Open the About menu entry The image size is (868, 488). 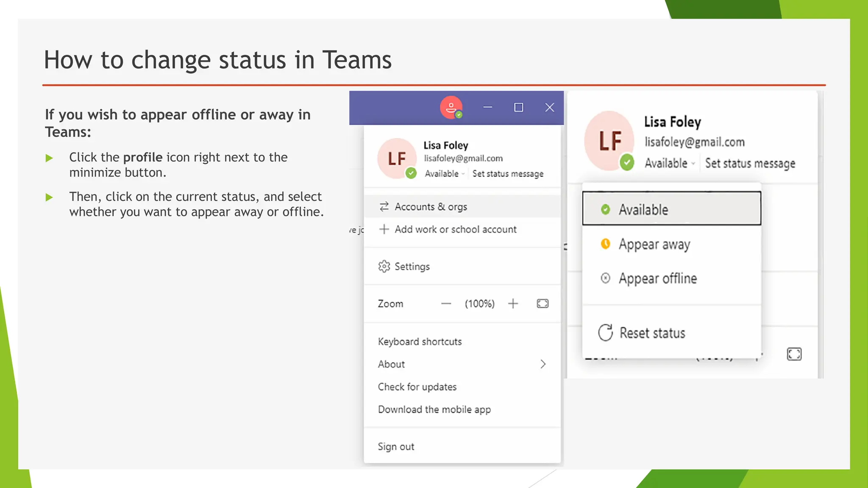[462, 364]
